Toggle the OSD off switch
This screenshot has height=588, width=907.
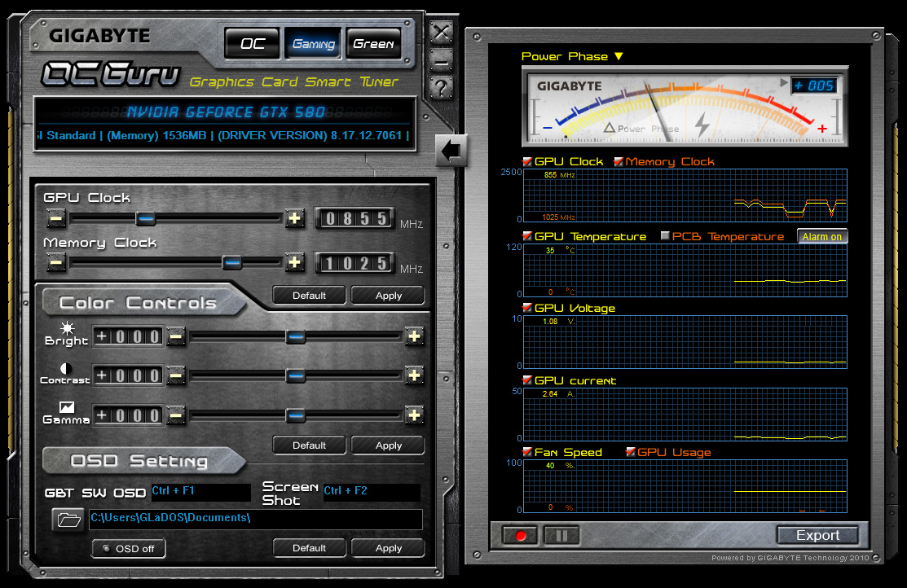129,549
